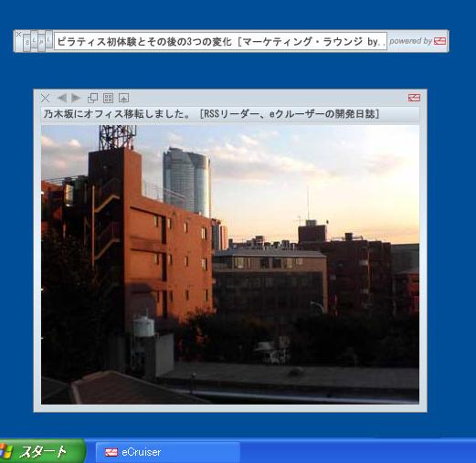This screenshot has height=463, width=476.
Task: Click the empty taskbar area right of eCruiser
Action: coord(358,452)
